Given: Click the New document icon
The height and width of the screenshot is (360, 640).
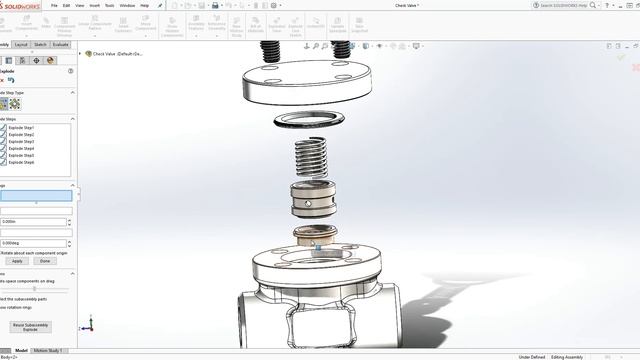Looking at the screenshot, I should click(x=174, y=5).
